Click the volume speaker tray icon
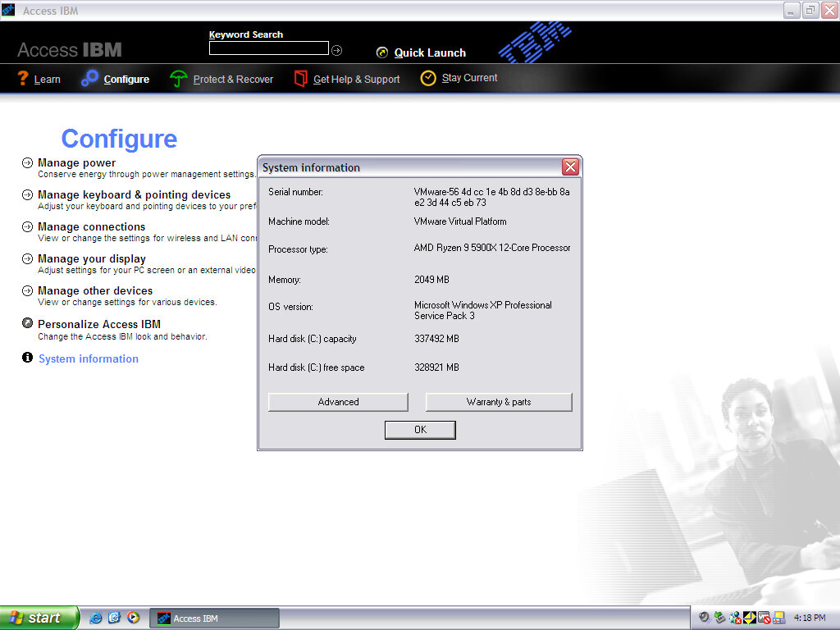The image size is (840, 630). click(705, 618)
